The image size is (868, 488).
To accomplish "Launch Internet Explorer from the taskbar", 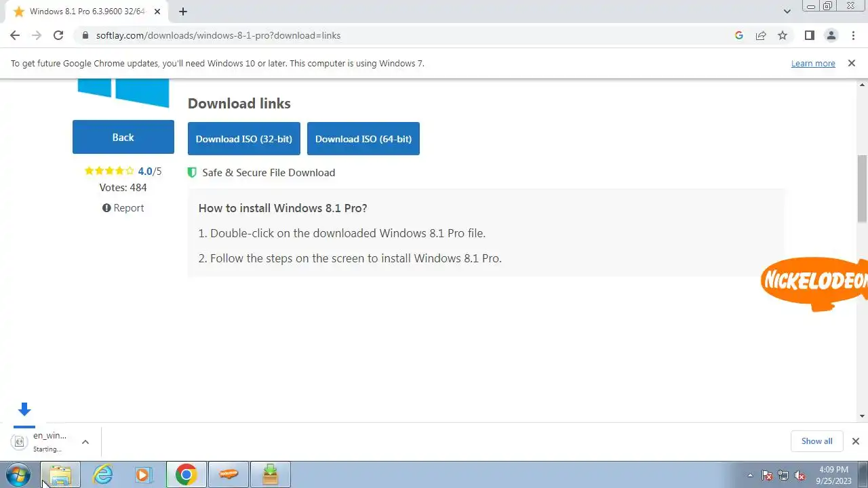I will (102, 474).
